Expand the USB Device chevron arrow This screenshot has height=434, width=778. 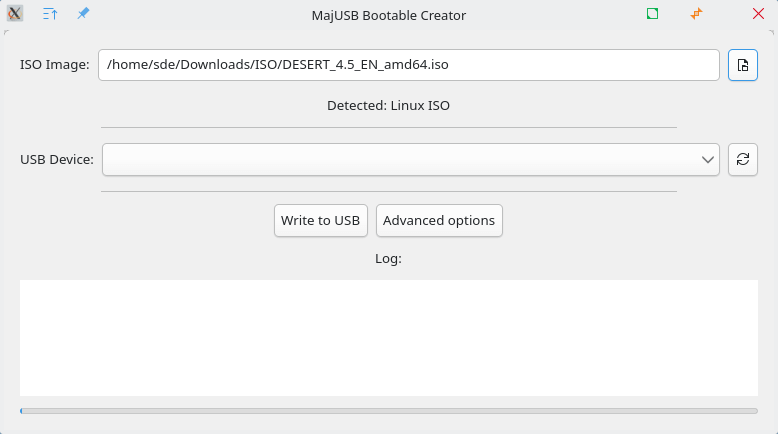[708, 159]
